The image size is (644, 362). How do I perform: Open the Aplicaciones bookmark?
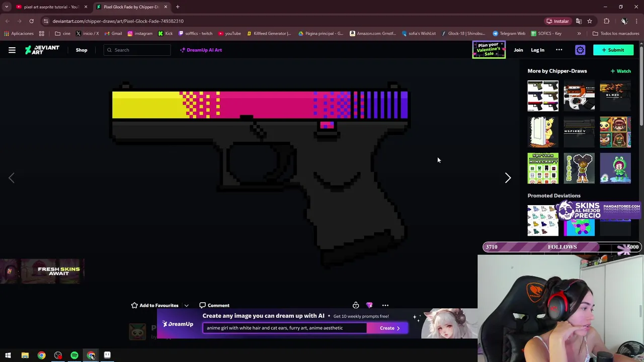click(19, 34)
